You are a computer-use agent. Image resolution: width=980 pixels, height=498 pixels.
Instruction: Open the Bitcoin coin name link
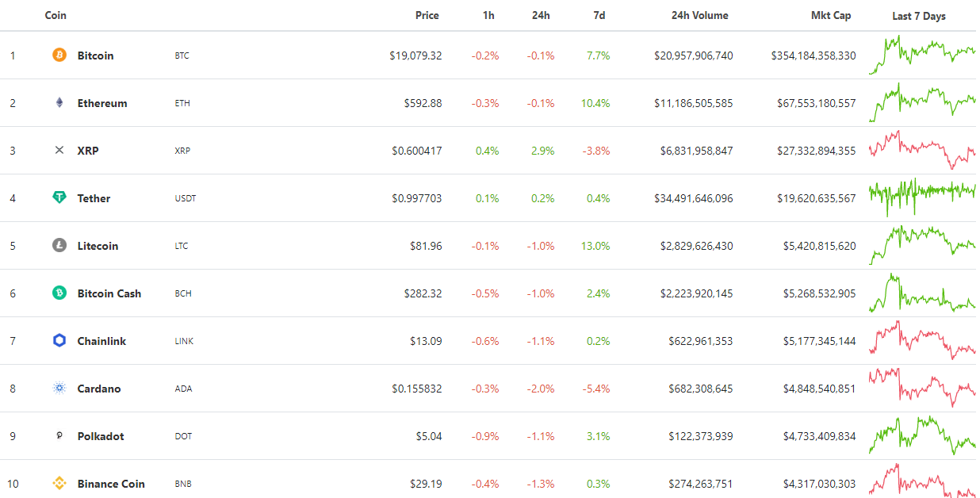pos(95,56)
